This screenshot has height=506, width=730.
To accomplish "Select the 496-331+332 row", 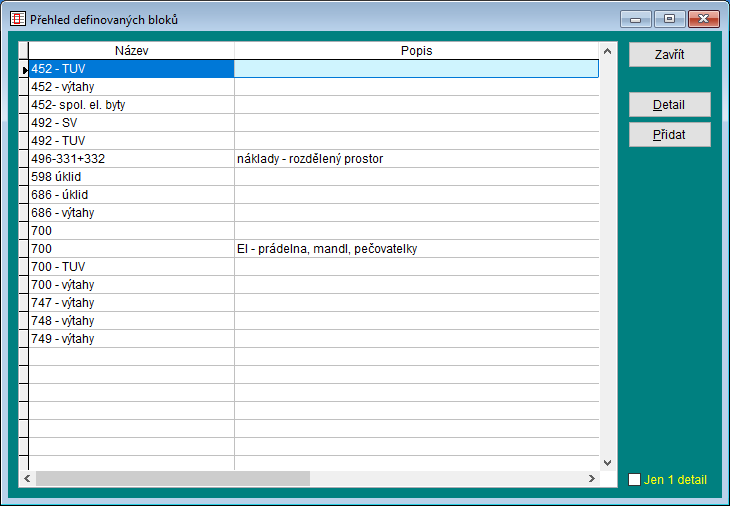I will pyautogui.click(x=131, y=159).
